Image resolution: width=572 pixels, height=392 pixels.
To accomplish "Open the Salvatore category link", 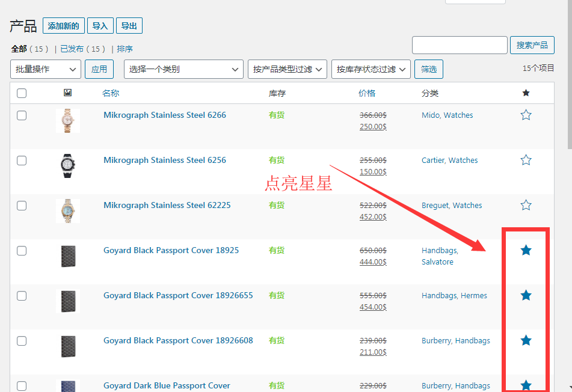I will pos(437,262).
